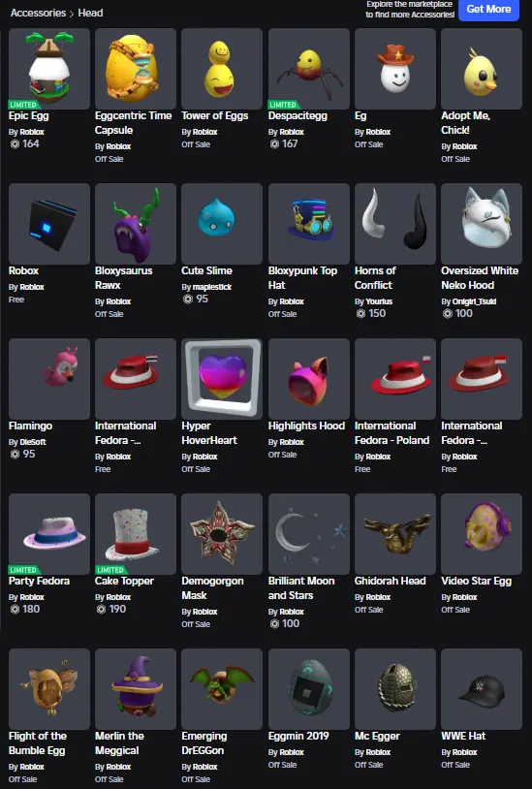Click the Get More button
The image size is (532, 789).
488,9
